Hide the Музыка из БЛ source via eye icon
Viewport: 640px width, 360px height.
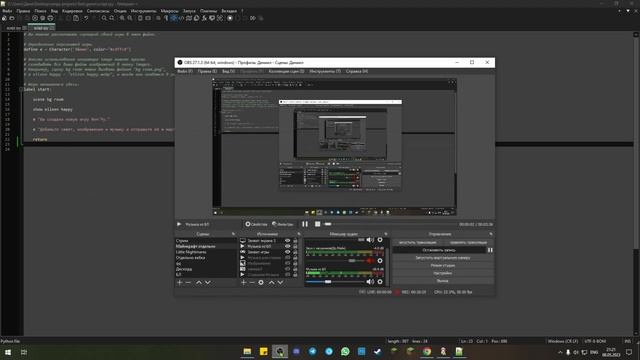[x=287, y=246]
